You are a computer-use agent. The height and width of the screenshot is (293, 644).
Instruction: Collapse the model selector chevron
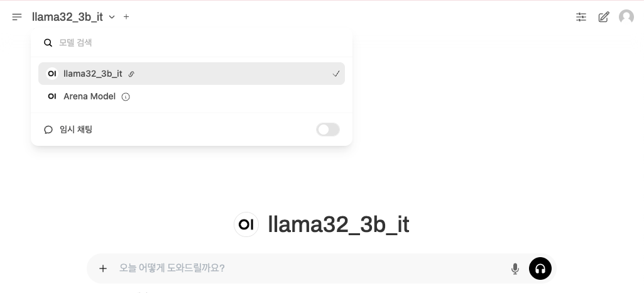point(112,17)
